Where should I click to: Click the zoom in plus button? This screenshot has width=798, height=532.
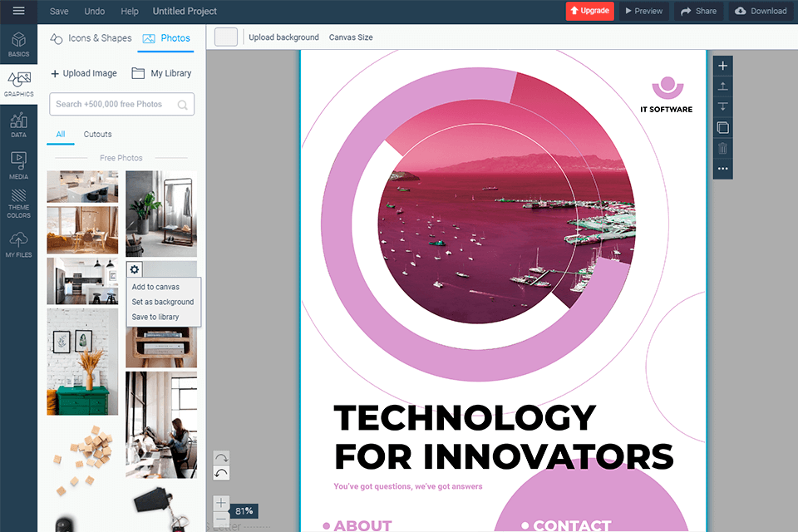click(x=221, y=503)
